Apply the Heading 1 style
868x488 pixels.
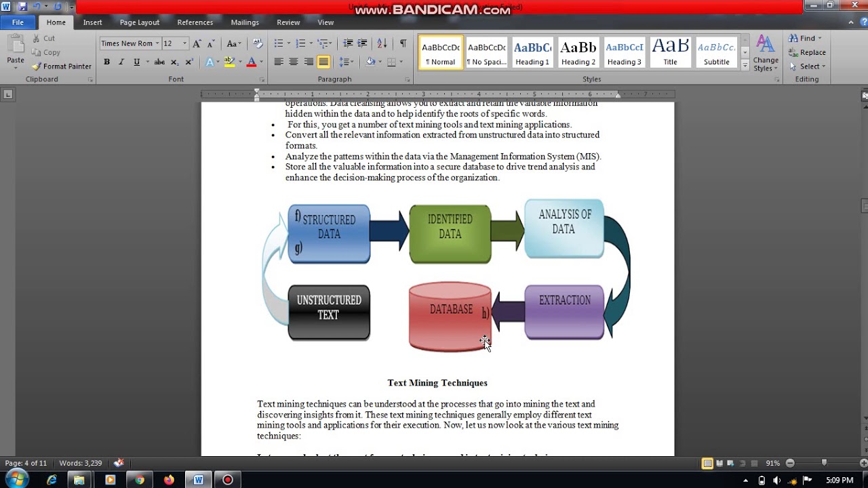point(532,52)
